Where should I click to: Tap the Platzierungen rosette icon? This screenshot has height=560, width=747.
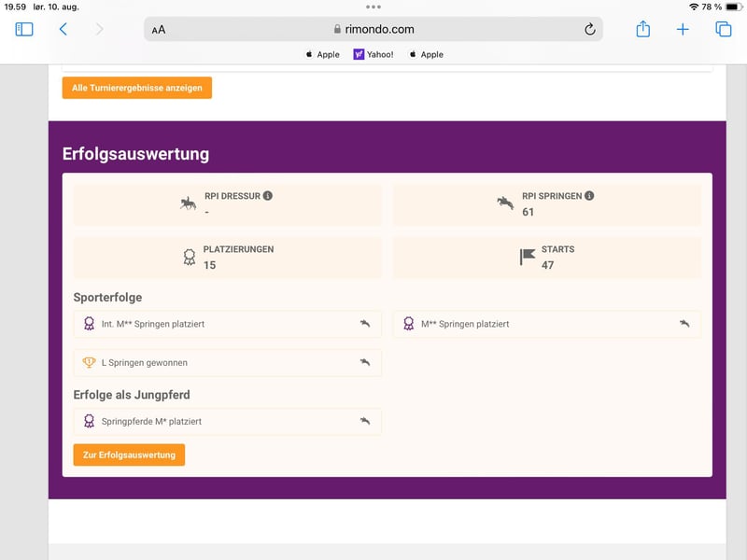(190, 258)
